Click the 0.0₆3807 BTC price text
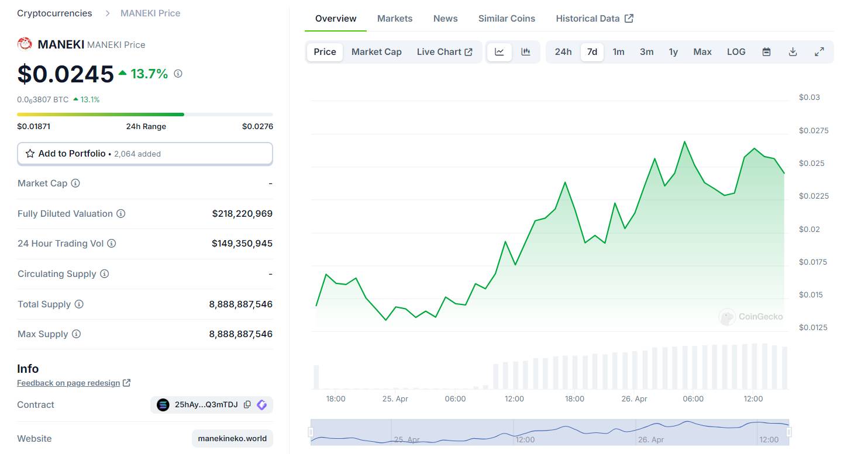This screenshot has height=454, width=868. [x=43, y=100]
